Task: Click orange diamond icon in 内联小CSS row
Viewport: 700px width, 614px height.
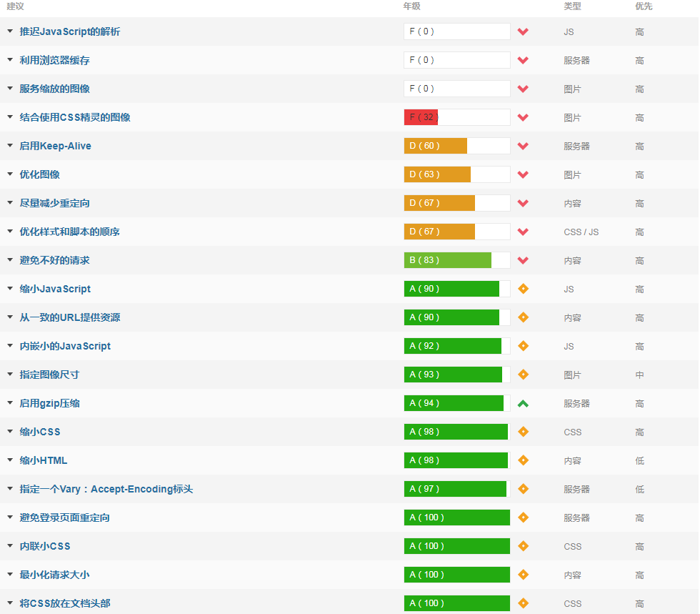Action: click(x=523, y=546)
